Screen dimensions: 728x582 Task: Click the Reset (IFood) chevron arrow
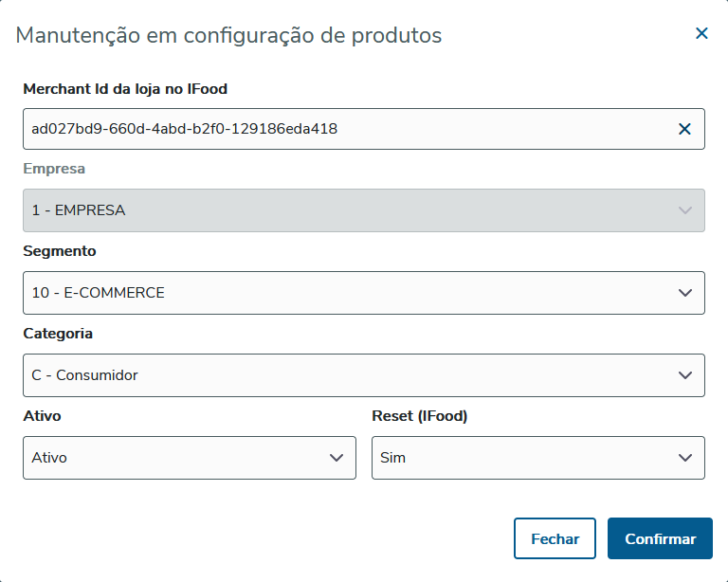click(685, 458)
